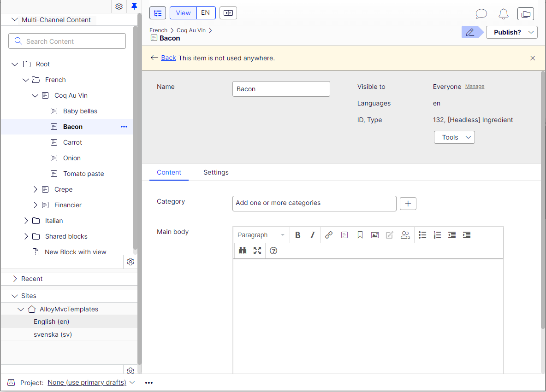The image size is (546, 392).
Task: Click the personalized content people icon
Action: tap(405, 235)
